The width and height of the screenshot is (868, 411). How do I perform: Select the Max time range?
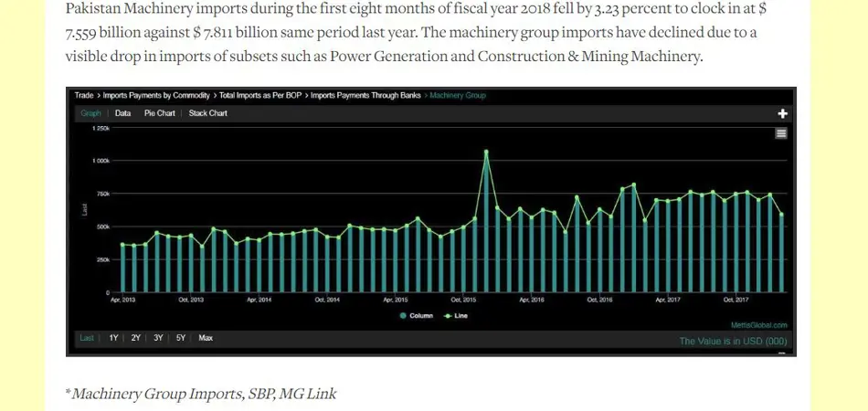coord(206,338)
